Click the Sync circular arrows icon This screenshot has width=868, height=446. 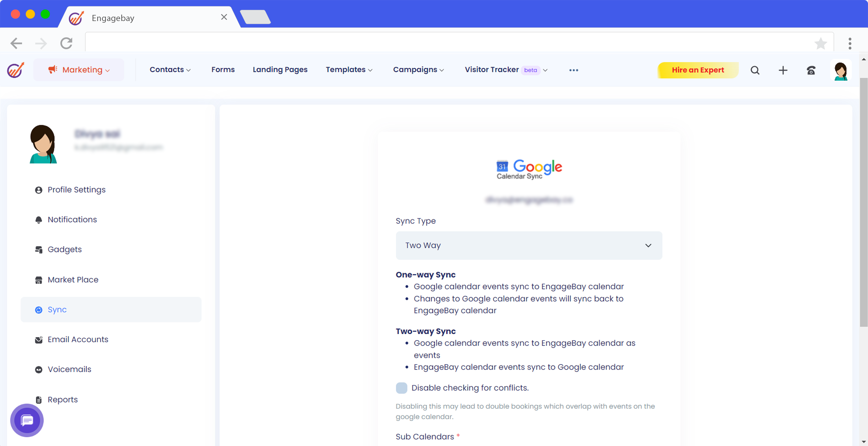pos(39,310)
